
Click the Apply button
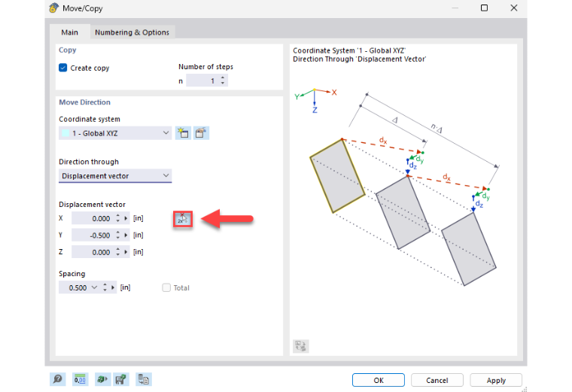click(x=496, y=380)
